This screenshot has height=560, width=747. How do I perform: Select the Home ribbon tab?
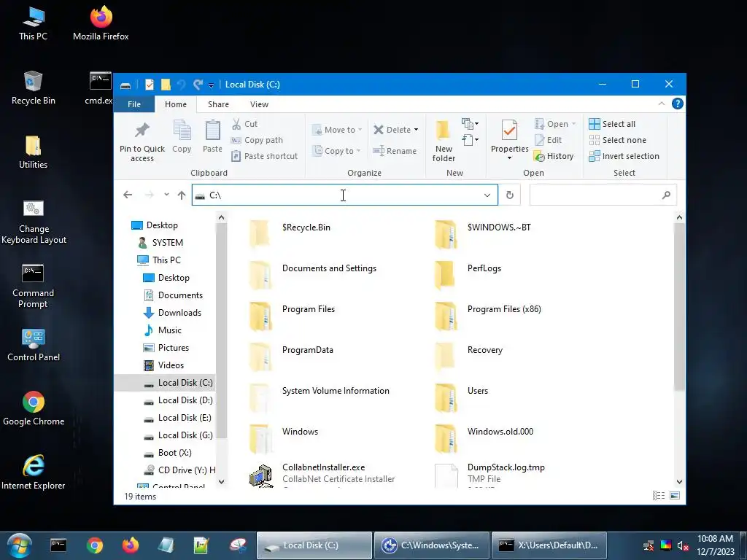(176, 104)
